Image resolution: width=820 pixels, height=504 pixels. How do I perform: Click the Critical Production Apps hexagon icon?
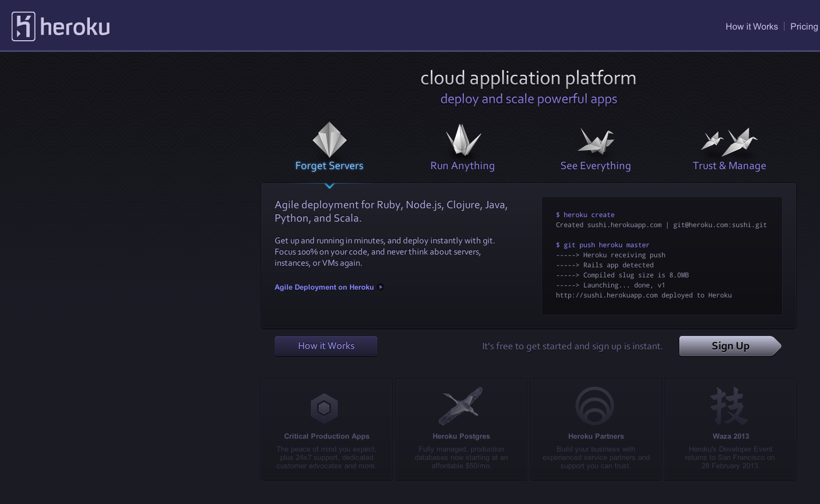pos(324,408)
